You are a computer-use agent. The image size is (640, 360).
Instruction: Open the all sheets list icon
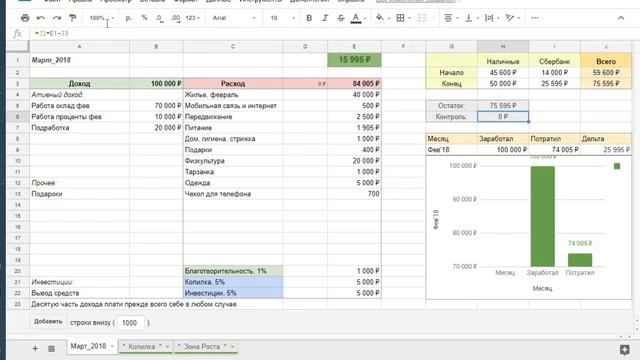tap(51, 348)
